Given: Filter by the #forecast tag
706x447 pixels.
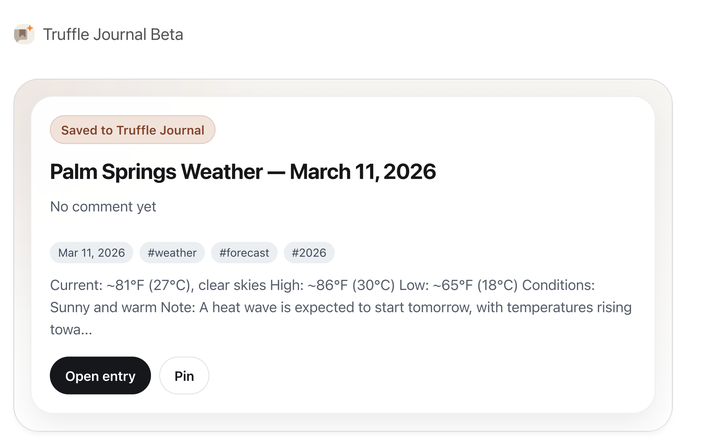Looking at the screenshot, I should pyautogui.click(x=244, y=253).
